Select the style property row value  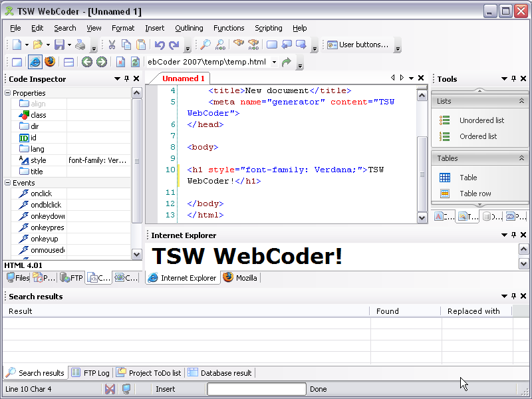tap(98, 160)
